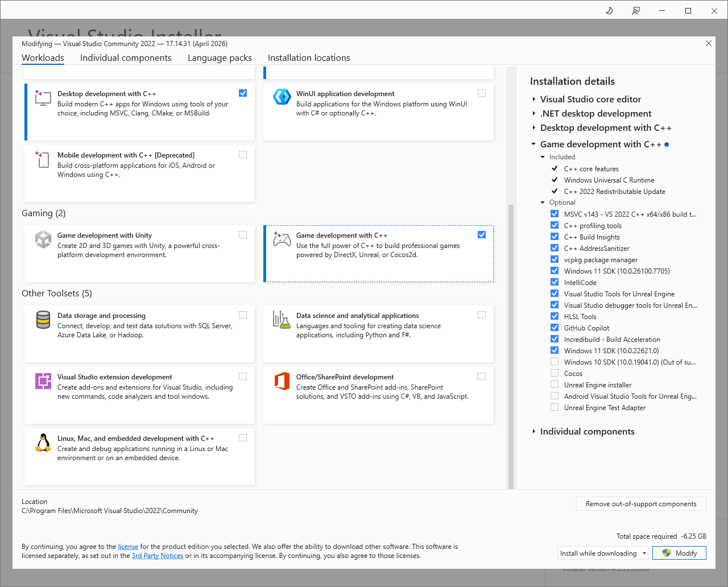The width and height of the screenshot is (728, 587).
Task: Click the WinUI application development icon
Action: tap(282, 97)
